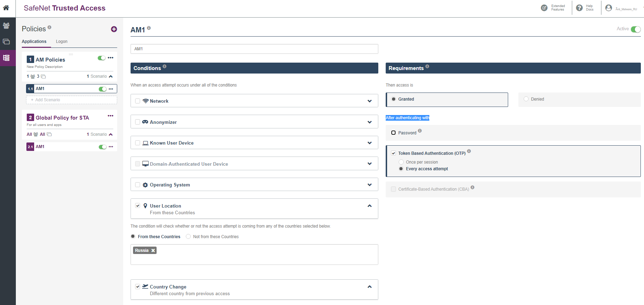The image size is (644, 305).
Task: Open AM Policies more options menu
Action: 111,58
